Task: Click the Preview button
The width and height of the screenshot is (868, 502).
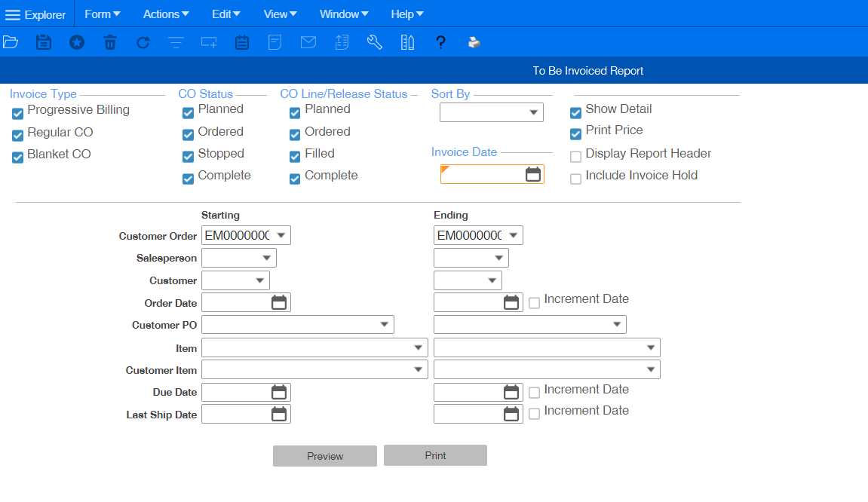Action: [x=325, y=456]
